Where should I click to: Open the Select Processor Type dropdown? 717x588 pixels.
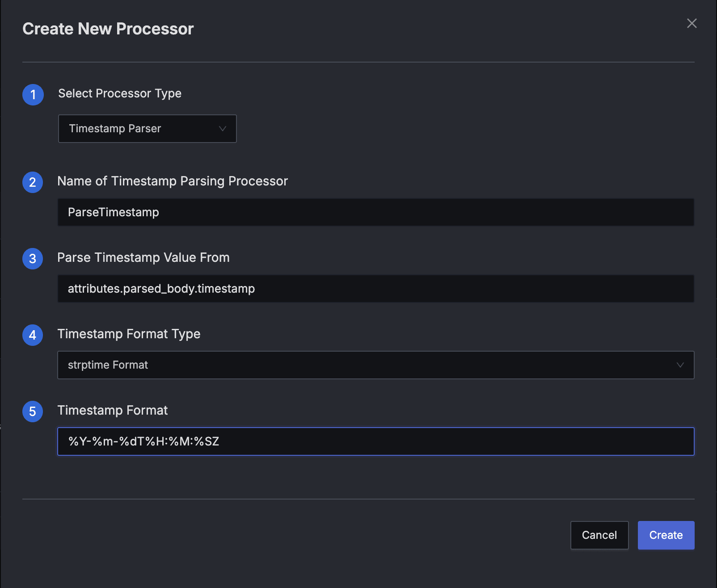click(x=148, y=129)
